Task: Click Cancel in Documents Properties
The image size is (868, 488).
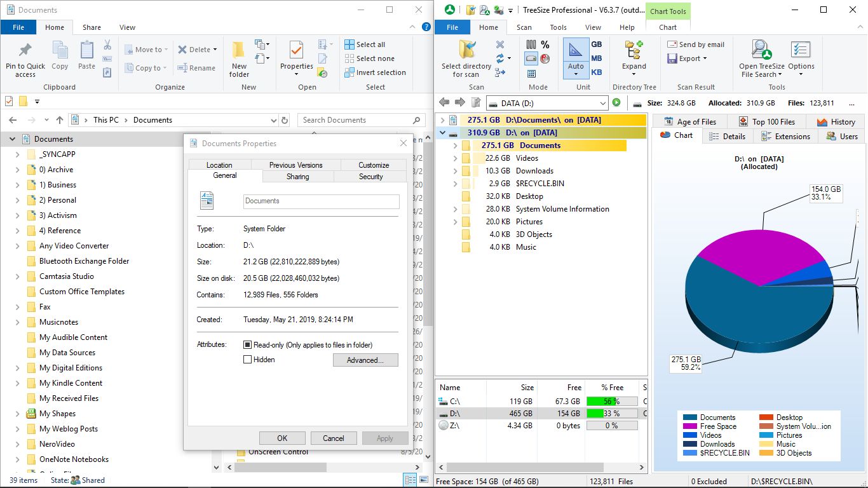Action: pyautogui.click(x=334, y=438)
